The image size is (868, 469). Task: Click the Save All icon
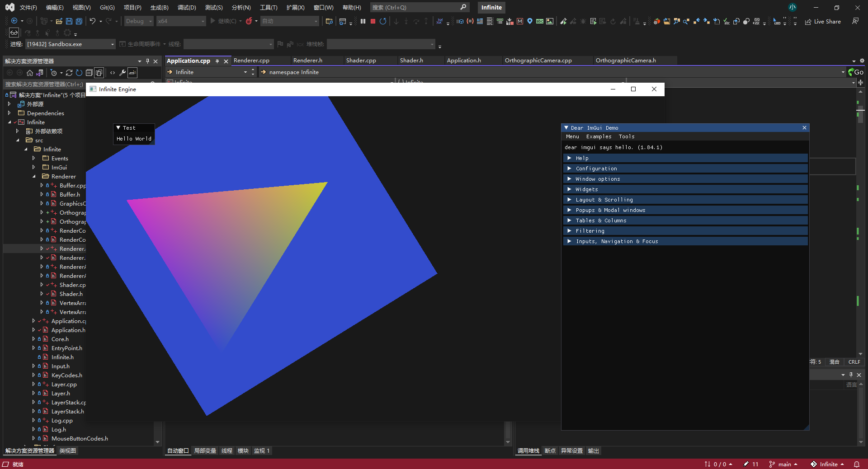tap(79, 21)
